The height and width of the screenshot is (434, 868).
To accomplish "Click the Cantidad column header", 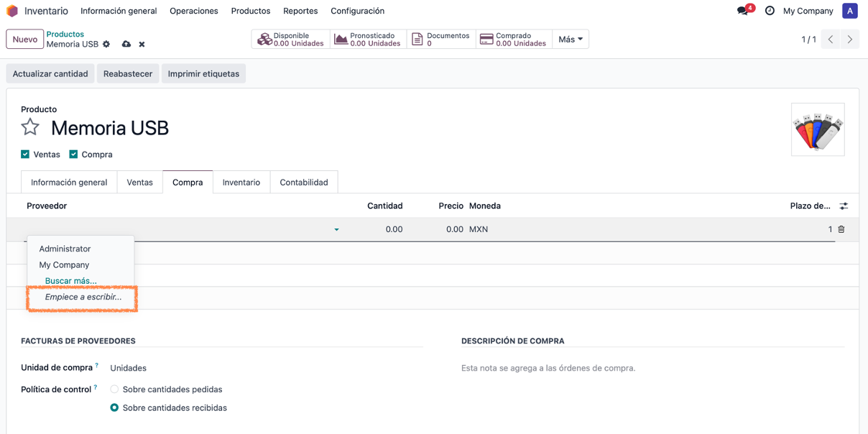I will coord(385,206).
